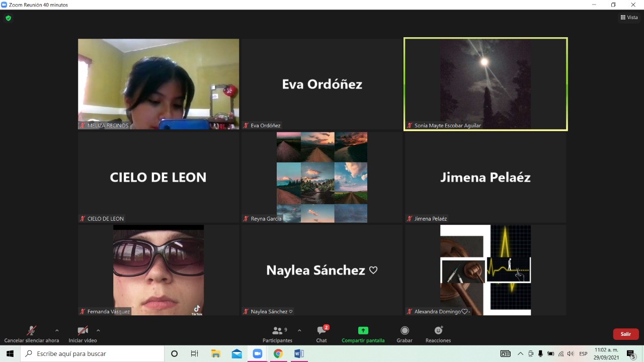The image size is (644, 362).
Task: Open the Chat panel
Action: point(321,335)
